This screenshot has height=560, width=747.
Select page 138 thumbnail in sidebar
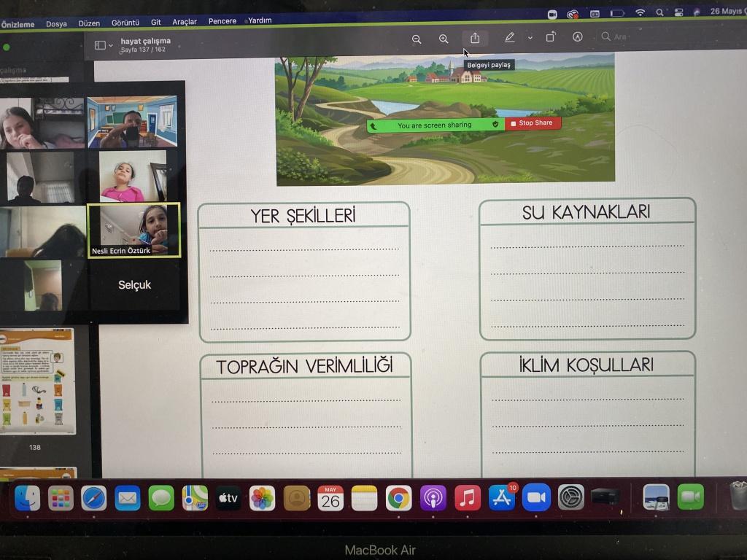click(x=38, y=381)
